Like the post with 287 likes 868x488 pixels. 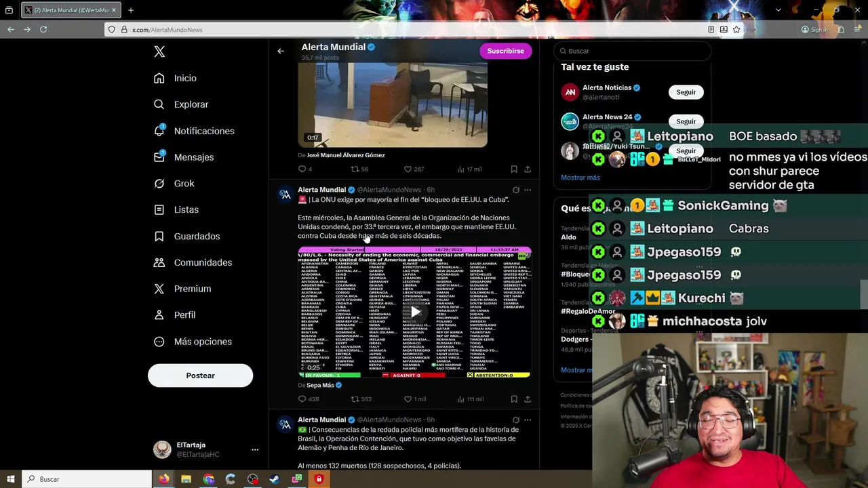pyautogui.click(x=408, y=169)
